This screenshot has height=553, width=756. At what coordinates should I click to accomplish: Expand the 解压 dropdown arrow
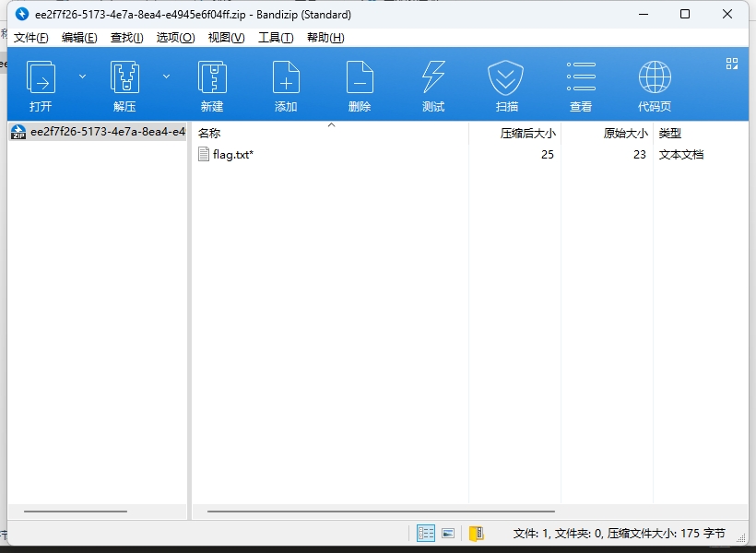click(166, 76)
